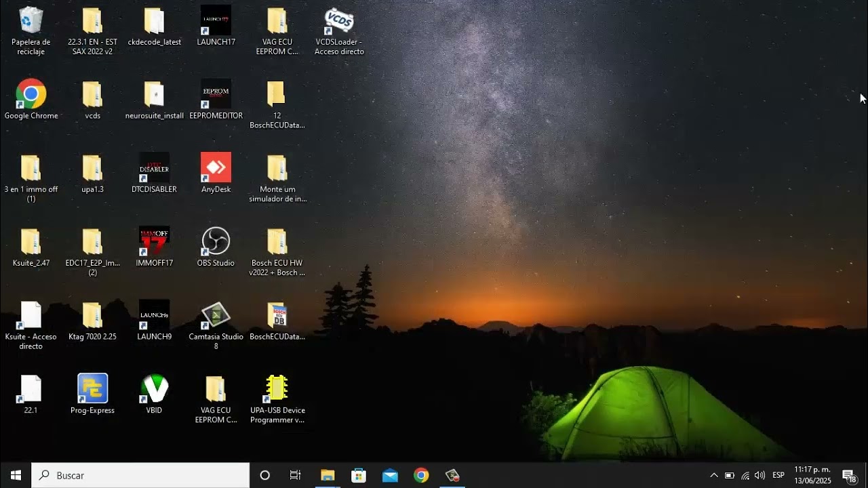The height and width of the screenshot is (488, 868).
Task: Open the Windows Start menu
Action: coord(16,475)
